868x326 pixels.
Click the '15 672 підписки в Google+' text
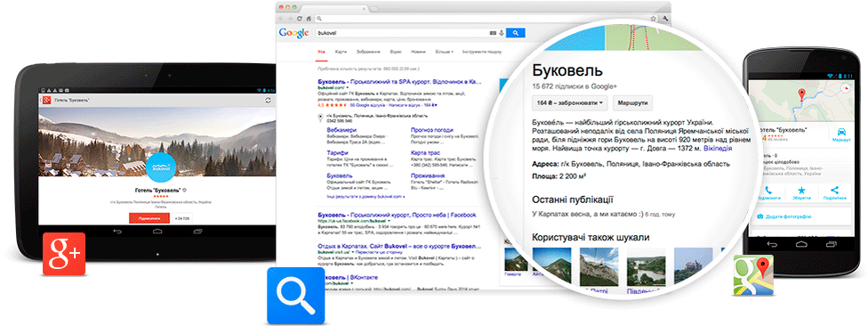click(x=575, y=86)
